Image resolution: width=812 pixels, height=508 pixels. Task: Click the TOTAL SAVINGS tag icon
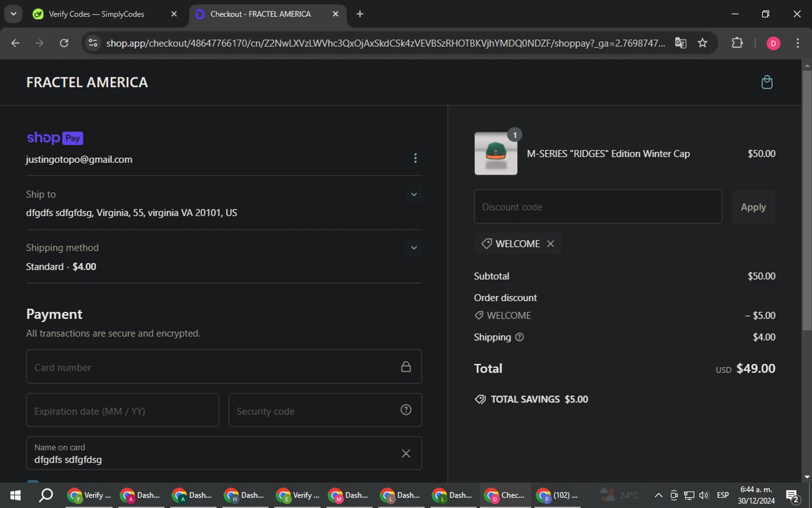[x=480, y=399]
